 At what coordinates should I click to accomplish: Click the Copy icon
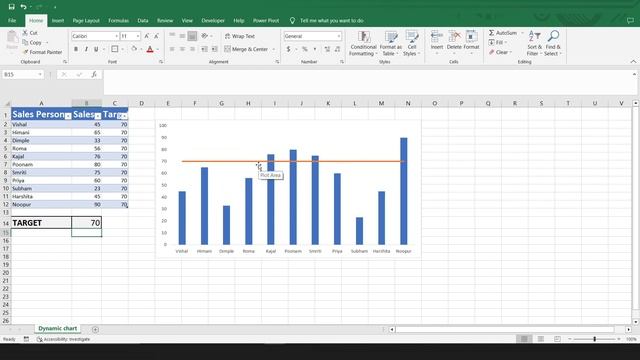[25, 42]
